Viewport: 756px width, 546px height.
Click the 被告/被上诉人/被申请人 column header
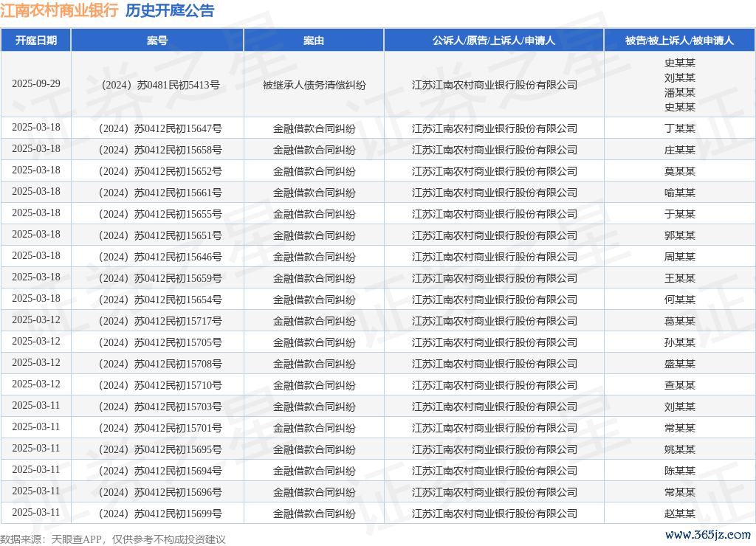[679, 41]
